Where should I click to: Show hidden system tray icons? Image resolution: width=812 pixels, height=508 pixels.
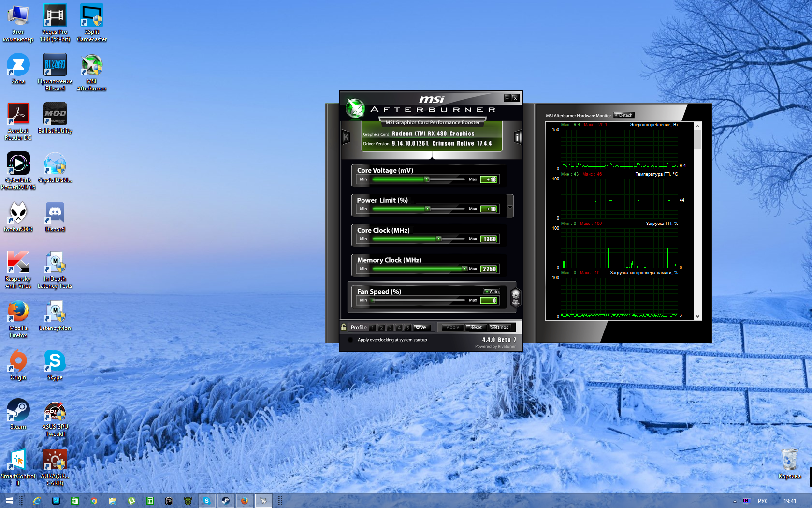(x=735, y=501)
